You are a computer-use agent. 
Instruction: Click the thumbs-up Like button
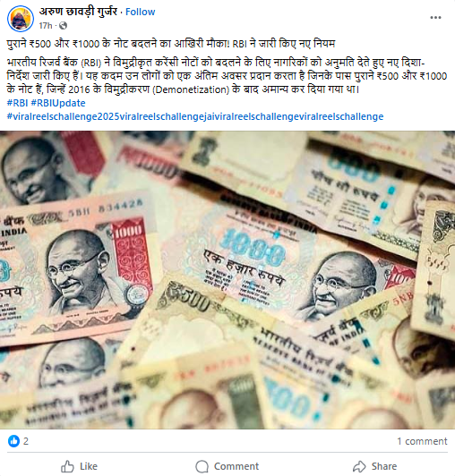pyautogui.click(x=79, y=466)
